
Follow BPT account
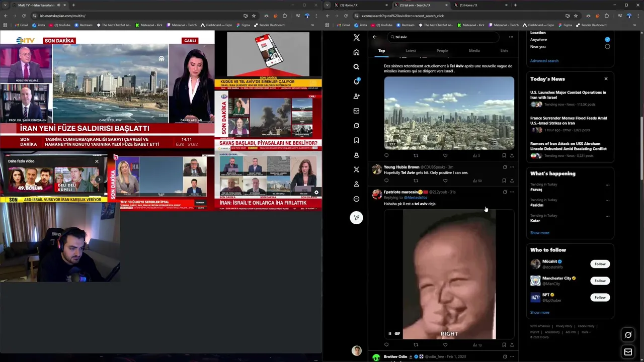click(600, 297)
